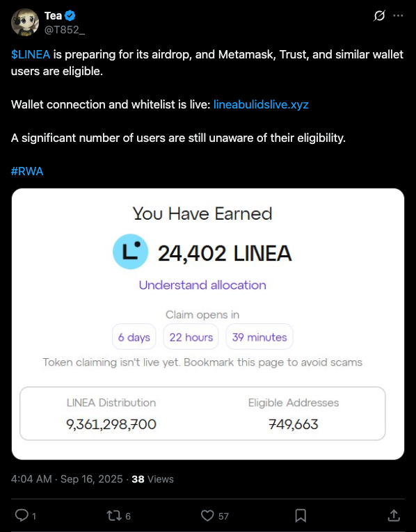This screenshot has height=532, width=416.
Task: Repost this tweet with the retweet icon
Action: 113,516
